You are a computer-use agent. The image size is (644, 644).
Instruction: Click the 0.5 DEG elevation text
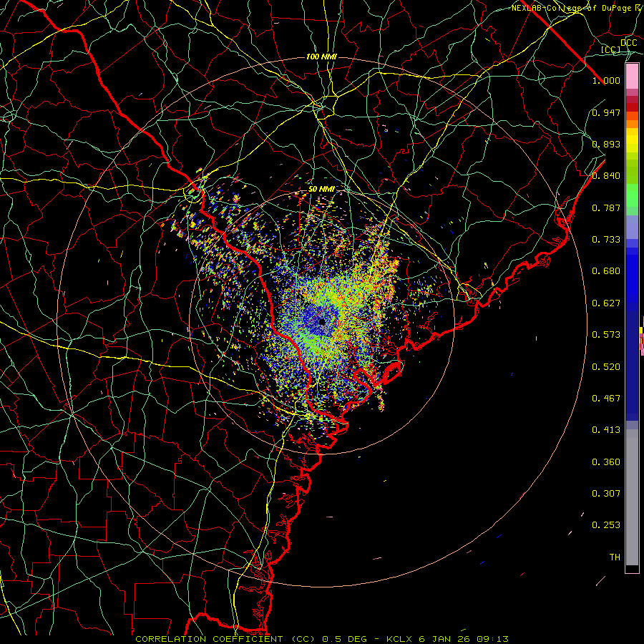[345, 639]
